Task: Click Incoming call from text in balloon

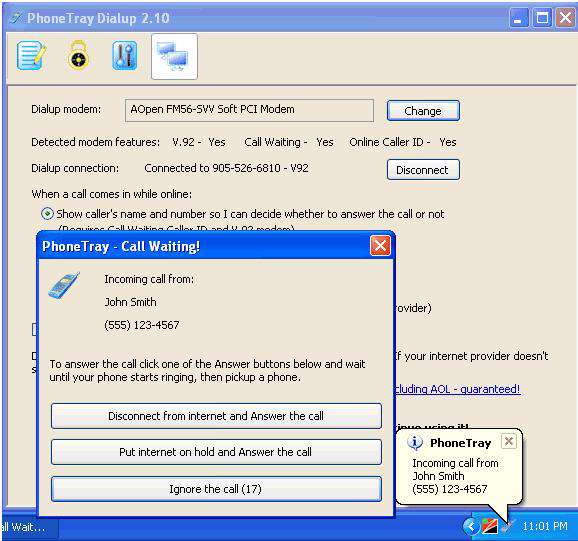Action: click(455, 463)
